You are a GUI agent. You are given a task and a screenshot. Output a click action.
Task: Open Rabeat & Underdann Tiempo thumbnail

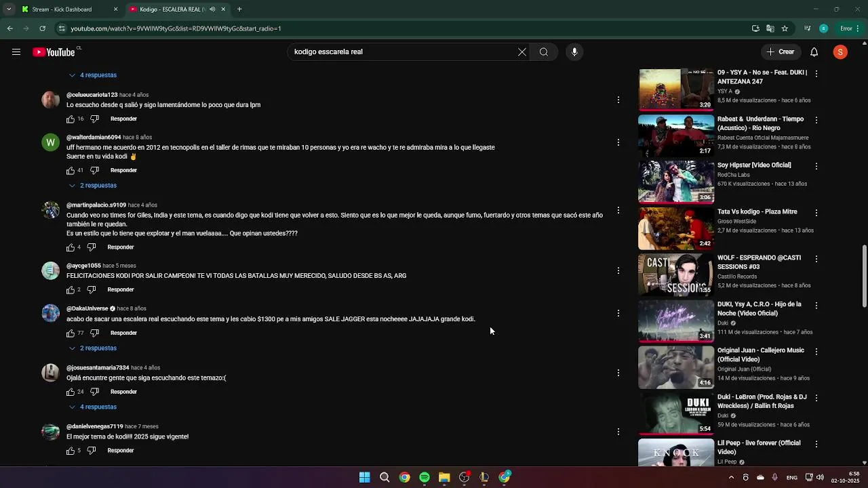[676, 136]
